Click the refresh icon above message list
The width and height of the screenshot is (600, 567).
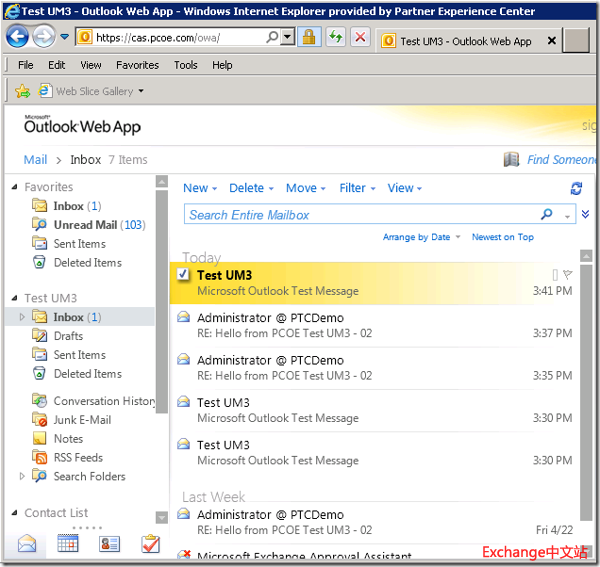point(576,188)
